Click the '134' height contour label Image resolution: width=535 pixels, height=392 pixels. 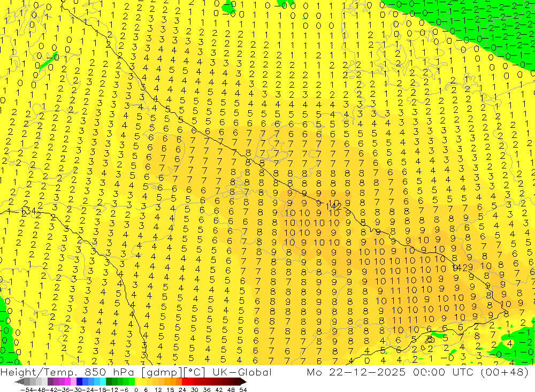[x=29, y=212]
